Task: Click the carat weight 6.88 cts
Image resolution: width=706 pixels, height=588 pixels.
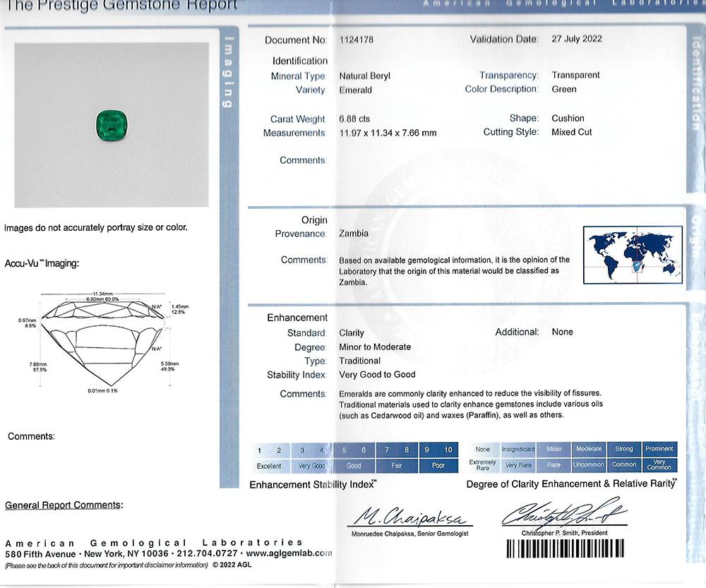Action: coord(354,119)
